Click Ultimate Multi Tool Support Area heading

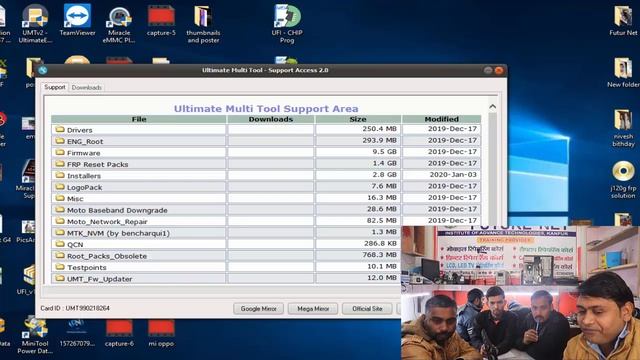pyautogui.click(x=266, y=109)
